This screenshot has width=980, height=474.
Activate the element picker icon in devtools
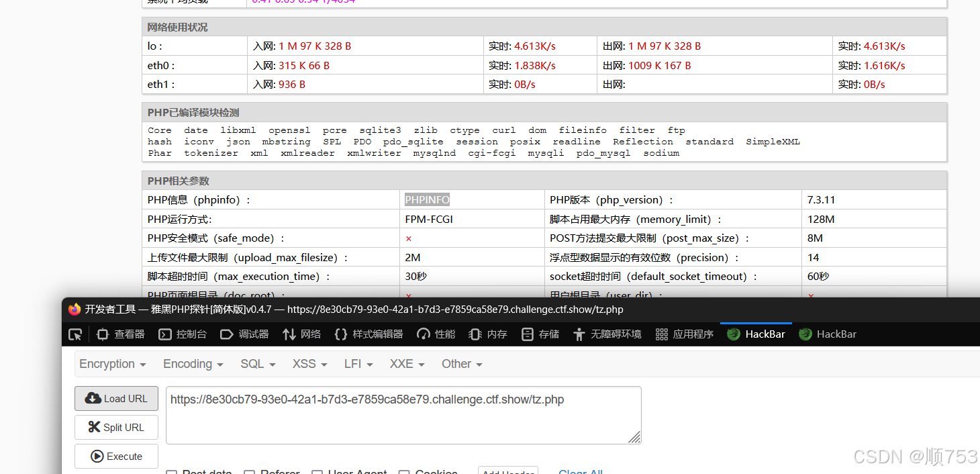75,334
